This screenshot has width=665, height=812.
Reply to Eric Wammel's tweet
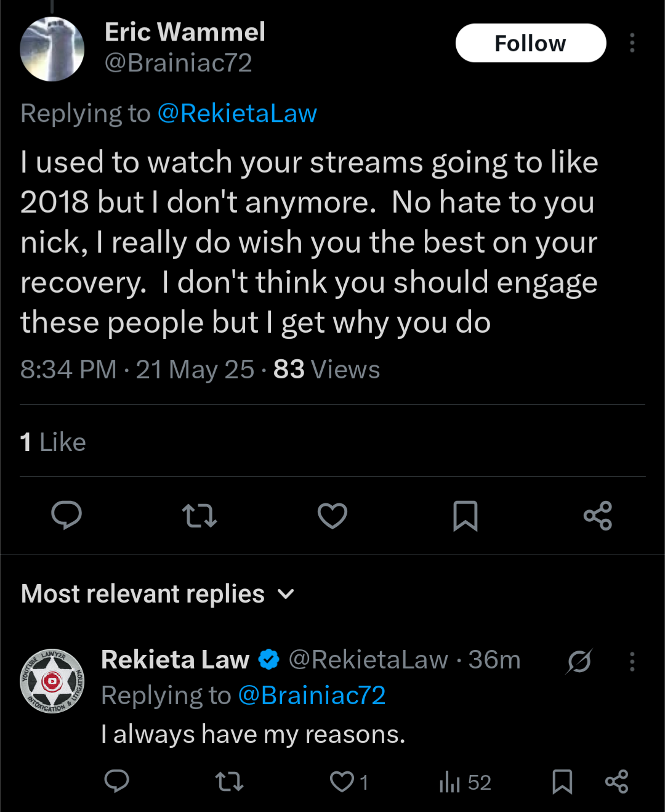66,516
